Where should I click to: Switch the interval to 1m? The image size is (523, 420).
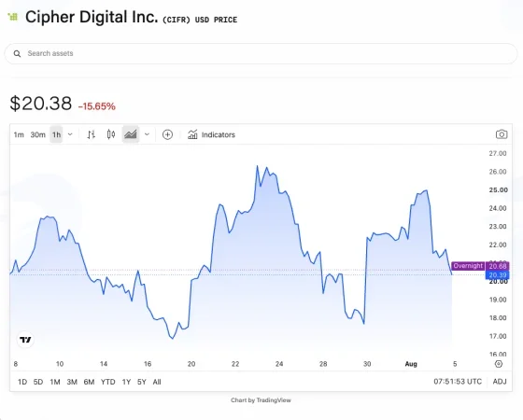pyautogui.click(x=19, y=134)
